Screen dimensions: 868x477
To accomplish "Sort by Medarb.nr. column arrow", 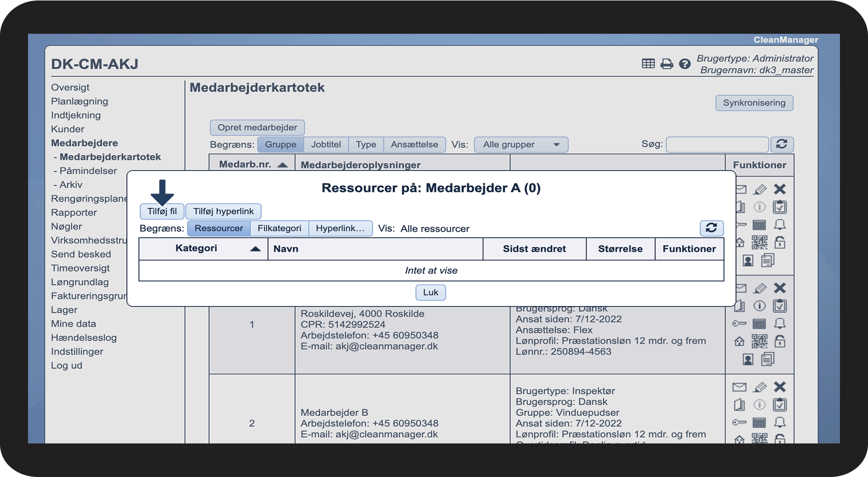I will click(282, 165).
